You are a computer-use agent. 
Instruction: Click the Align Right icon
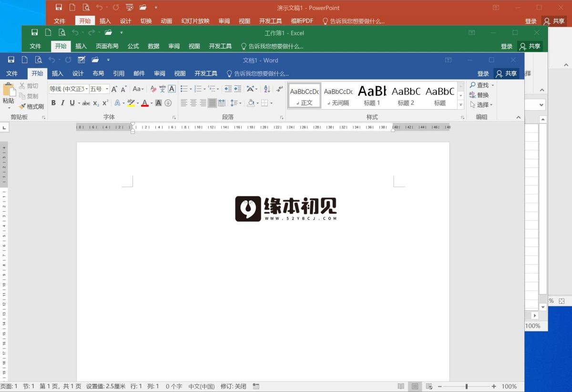pyautogui.click(x=203, y=103)
